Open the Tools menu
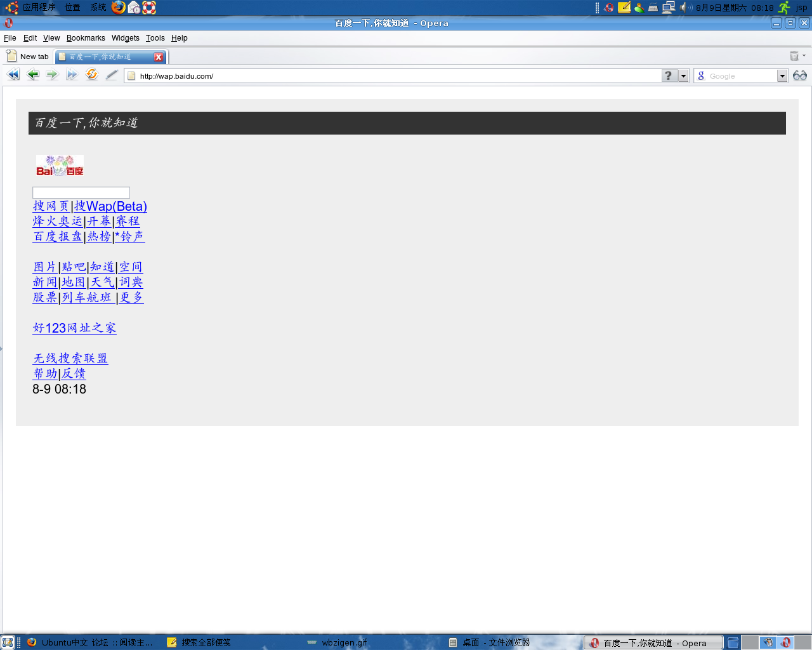The height and width of the screenshot is (650, 812). click(x=155, y=38)
